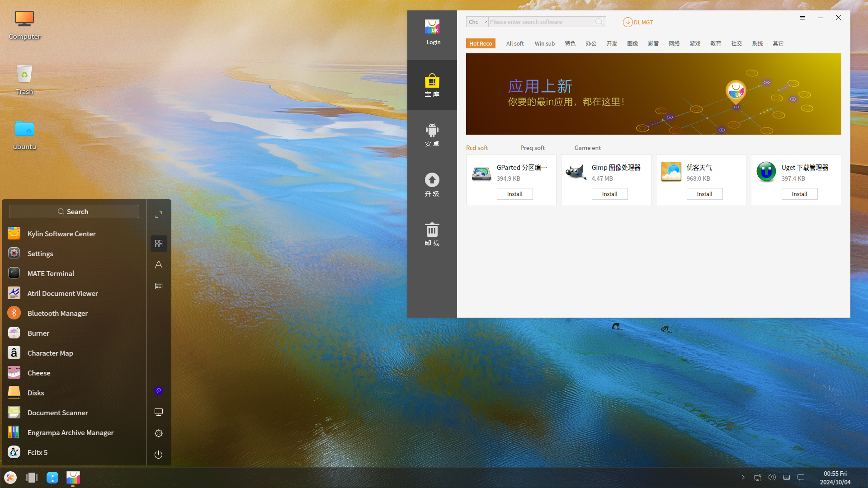Image resolution: width=868 pixels, height=488 pixels.
Task: Open the 游戏 category tab
Action: 695,43
